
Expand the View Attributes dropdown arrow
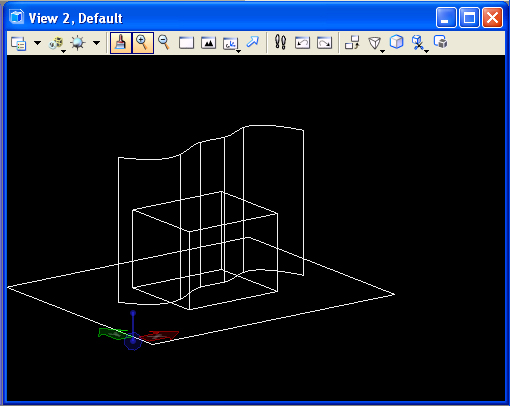point(38,43)
